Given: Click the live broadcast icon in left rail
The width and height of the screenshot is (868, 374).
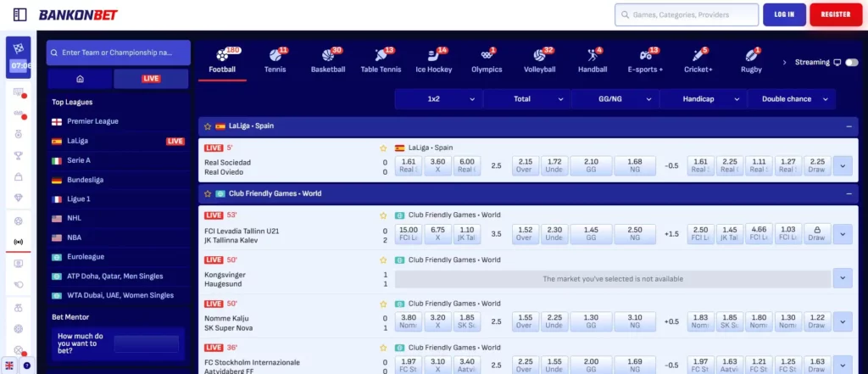Looking at the screenshot, I should 19,243.
